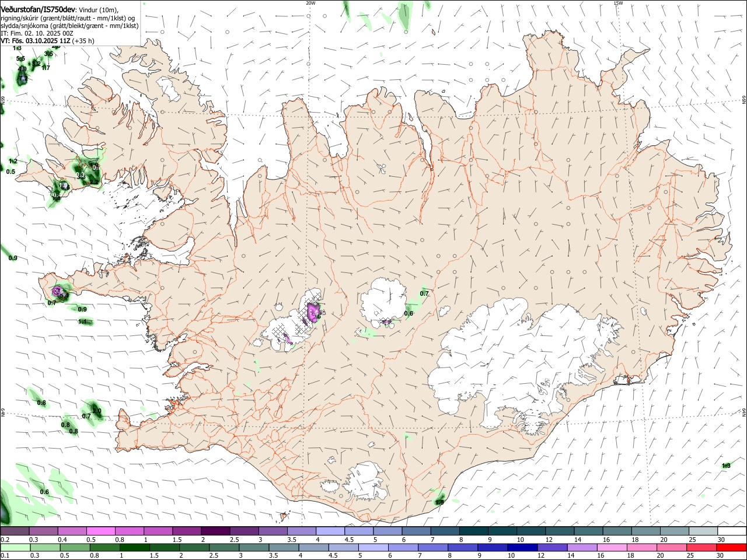The width and height of the screenshot is (747, 560).
Task: Click darkest purple swatch between 2 and 2.5
Action: (215, 531)
